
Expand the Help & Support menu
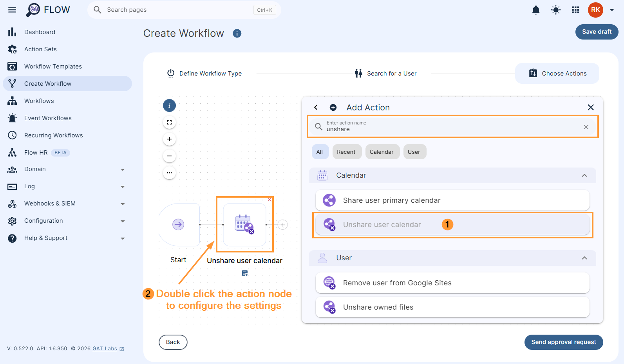pyautogui.click(x=123, y=239)
